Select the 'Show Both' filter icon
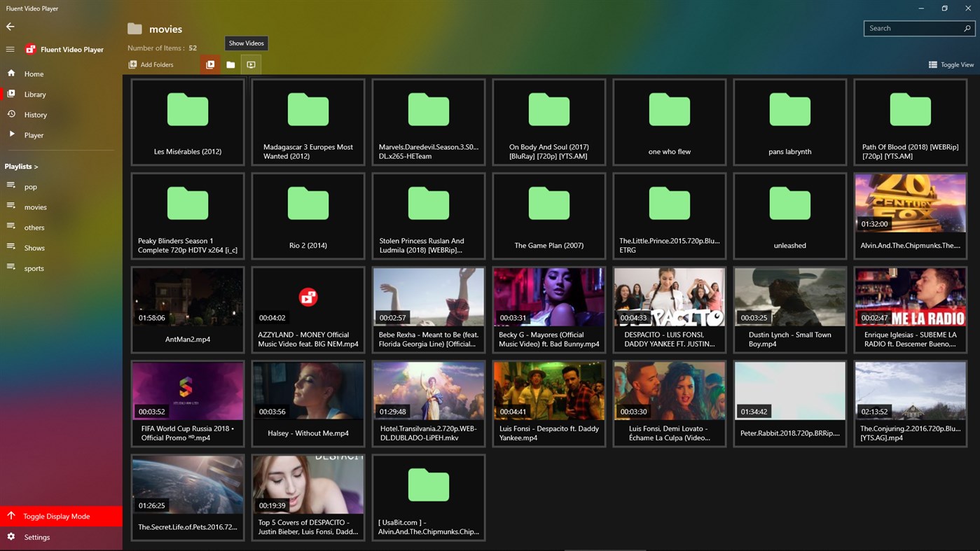980x551 pixels. 210,64
